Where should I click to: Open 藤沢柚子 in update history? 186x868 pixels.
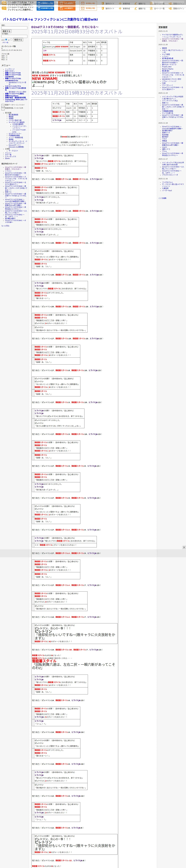click(x=165, y=137)
